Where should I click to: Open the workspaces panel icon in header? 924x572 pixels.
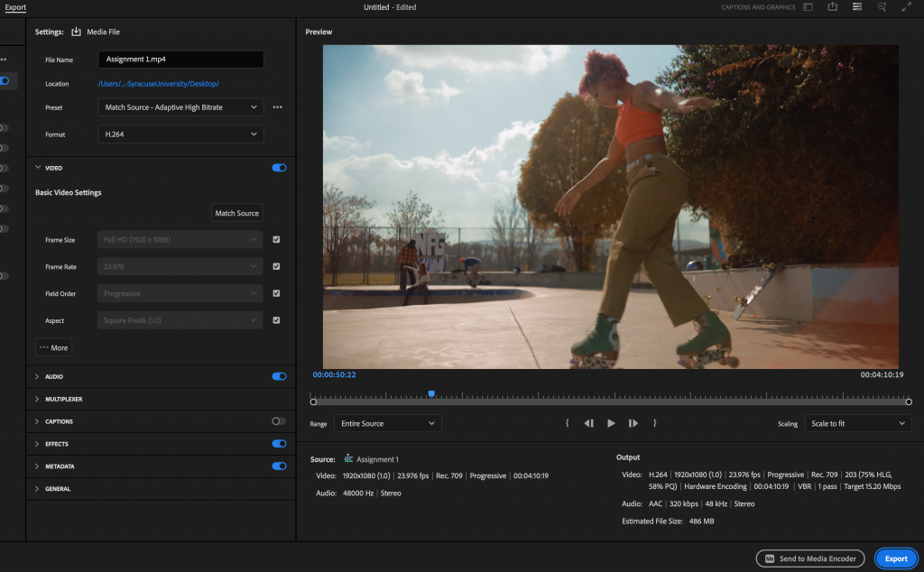point(808,7)
